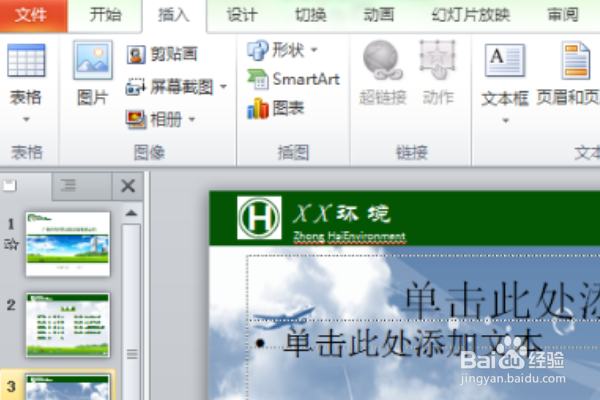Click the 动作 action icon
Screen dimensions: 600x400
(438, 60)
